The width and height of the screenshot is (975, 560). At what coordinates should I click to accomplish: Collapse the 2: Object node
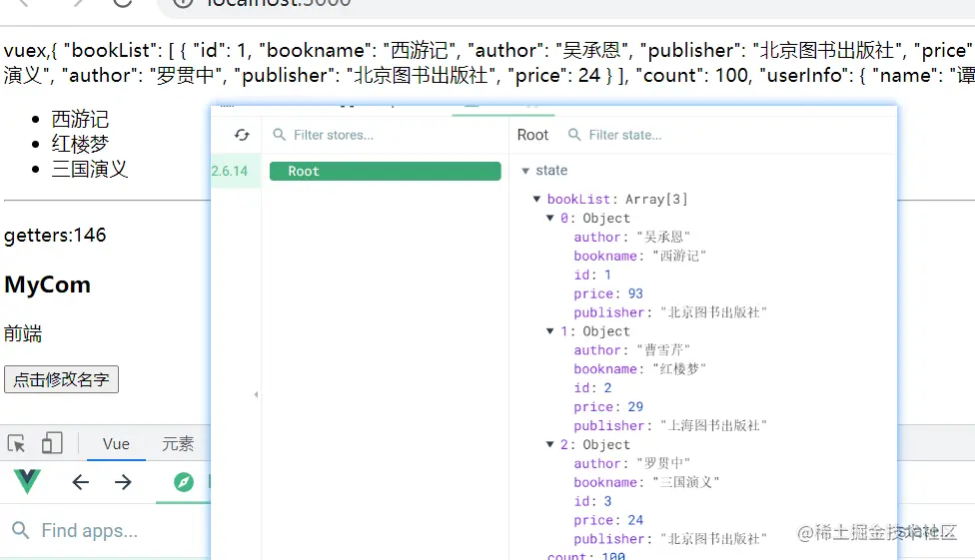click(549, 444)
